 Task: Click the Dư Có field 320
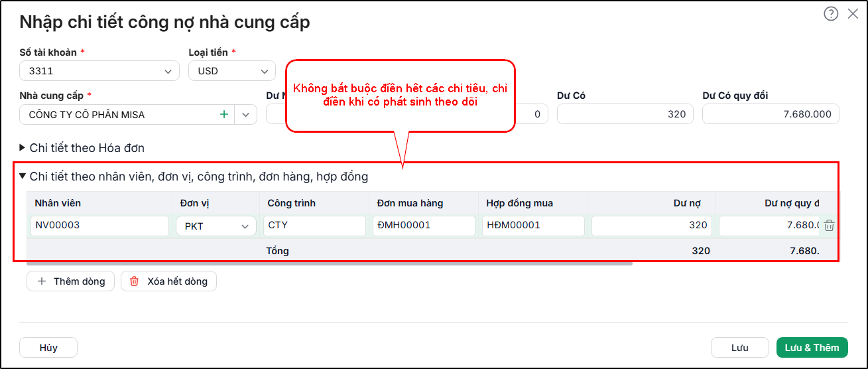tap(625, 114)
